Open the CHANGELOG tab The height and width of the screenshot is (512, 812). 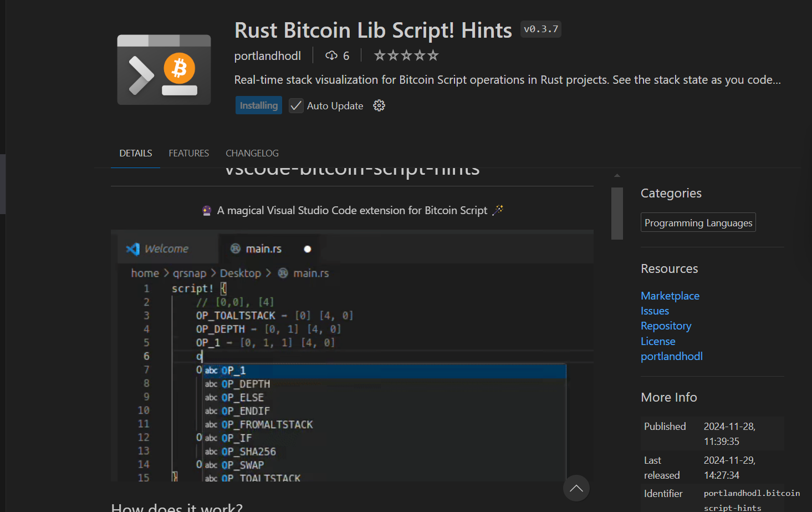252,153
